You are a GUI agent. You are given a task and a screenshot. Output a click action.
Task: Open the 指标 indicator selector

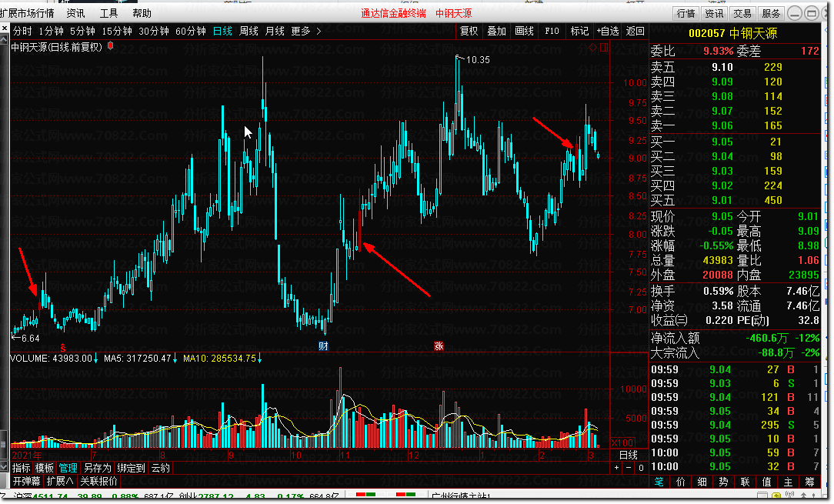[22, 468]
